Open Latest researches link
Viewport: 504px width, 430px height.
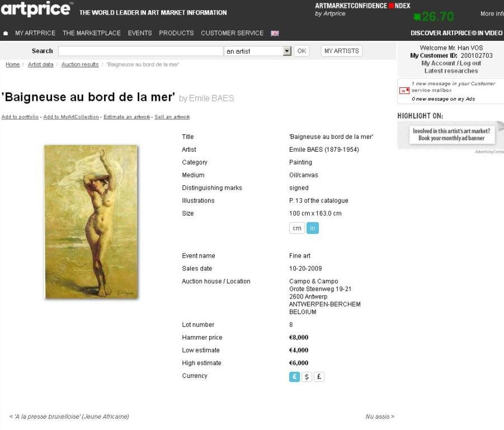(451, 71)
